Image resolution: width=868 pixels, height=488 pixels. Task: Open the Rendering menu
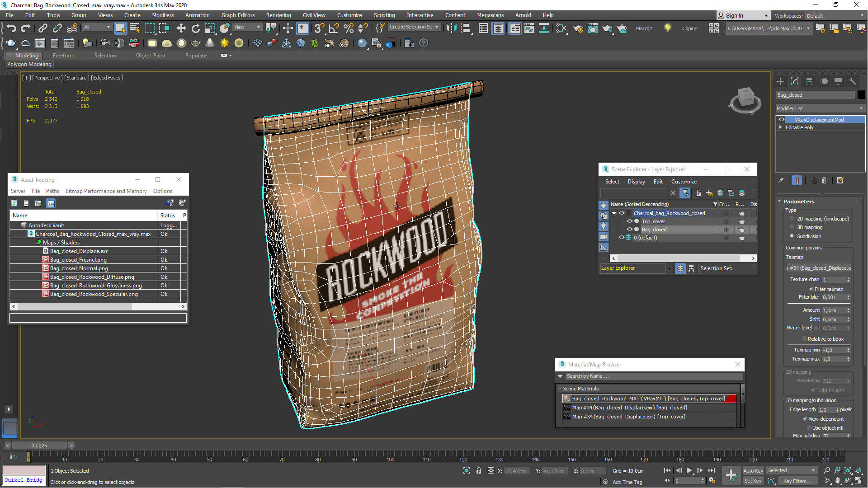point(278,15)
